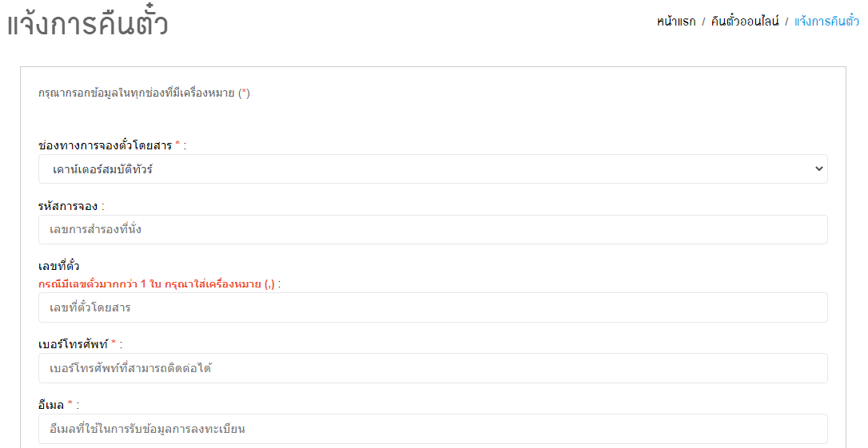Click the อีเมล email input field
Screen dimensions: 868x448
pos(433,429)
